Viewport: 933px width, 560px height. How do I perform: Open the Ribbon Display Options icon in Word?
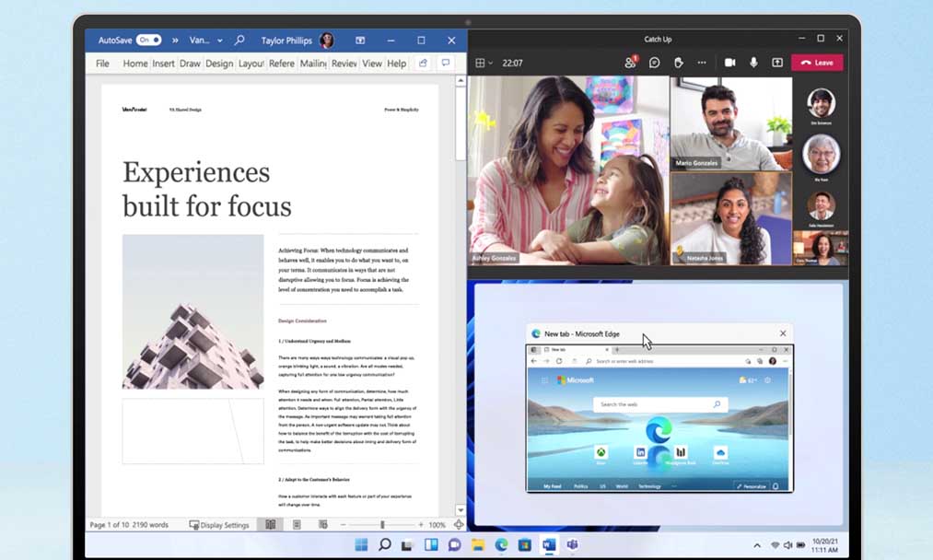360,40
